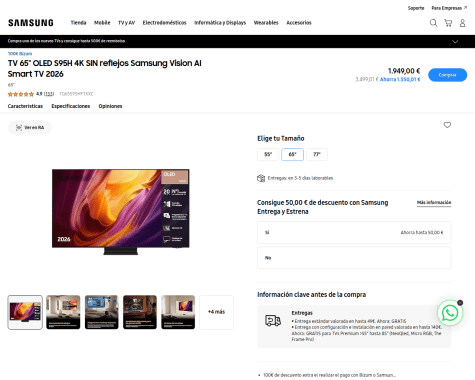
Task: Click the Ahorra 1.550,01 € text
Action: [x=400, y=79]
